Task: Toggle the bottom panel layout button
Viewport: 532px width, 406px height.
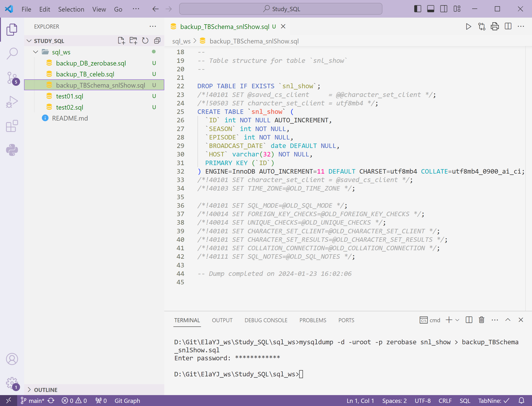Action: (431, 9)
